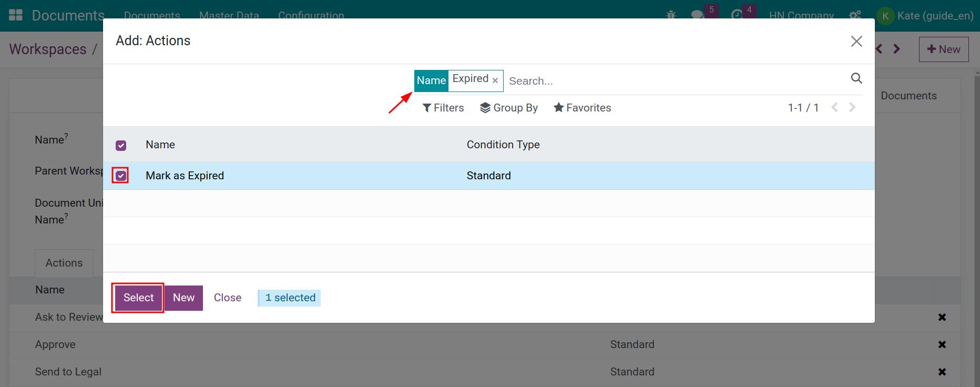Click the Documents app title
The image size is (980, 387).
(x=68, y=15)
